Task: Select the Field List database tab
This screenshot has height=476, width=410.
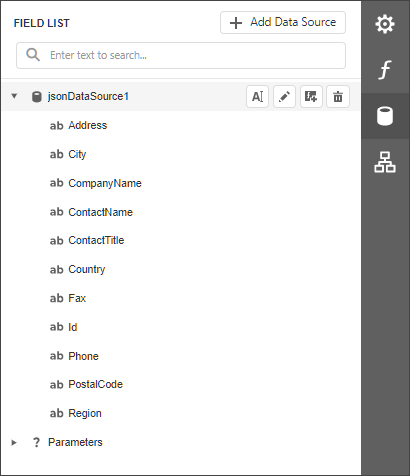Action: click(x=385, y=116)
